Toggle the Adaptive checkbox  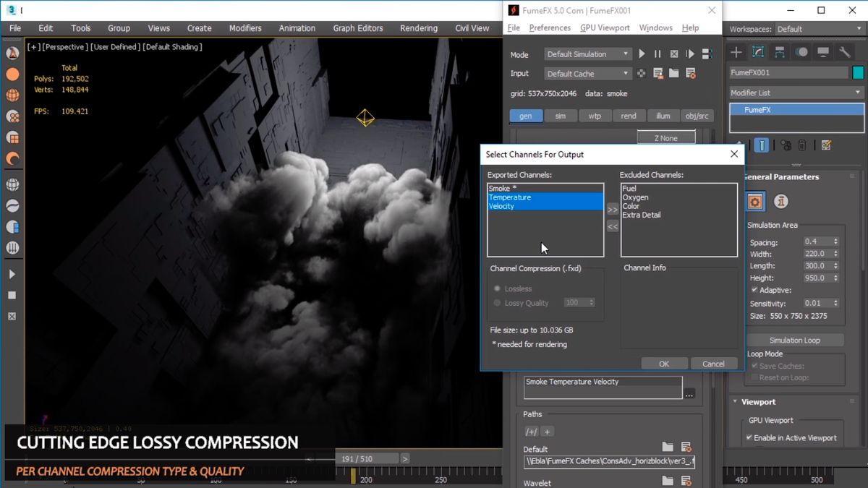[x=754, y=290]
